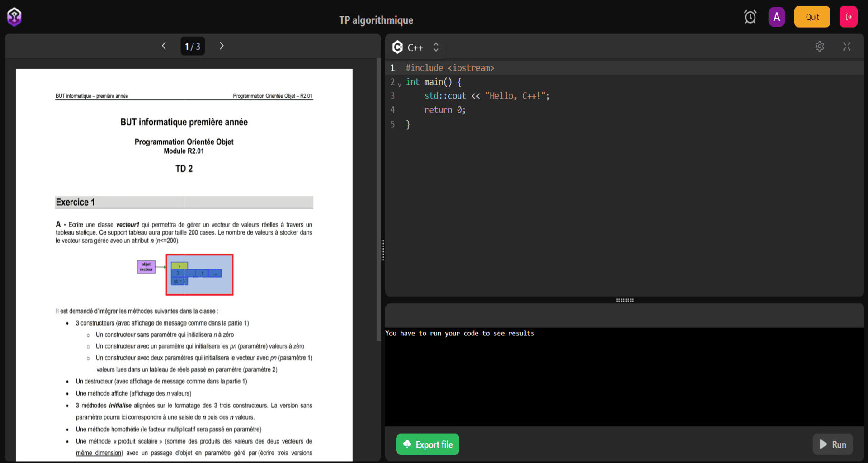
Task: Go to the next PDF page
Action: pyautogui.click(x=222, y=46)
